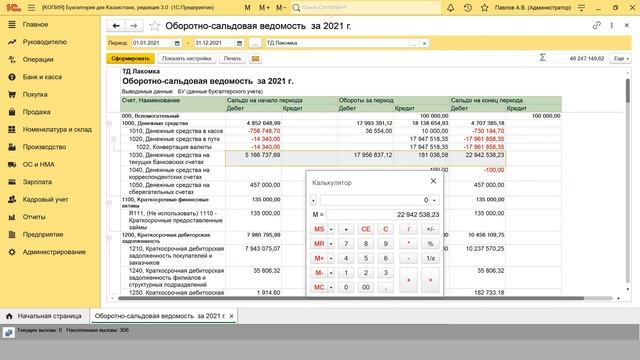Click the calculator percent button
This screenshot has height=360, width=640.
[x=430, y=244]
